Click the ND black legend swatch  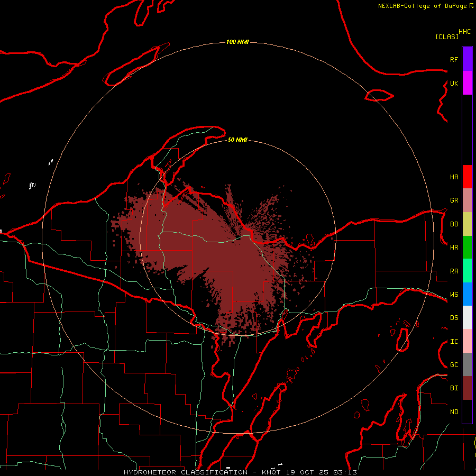pyautogui.click(x=467, y=411)
